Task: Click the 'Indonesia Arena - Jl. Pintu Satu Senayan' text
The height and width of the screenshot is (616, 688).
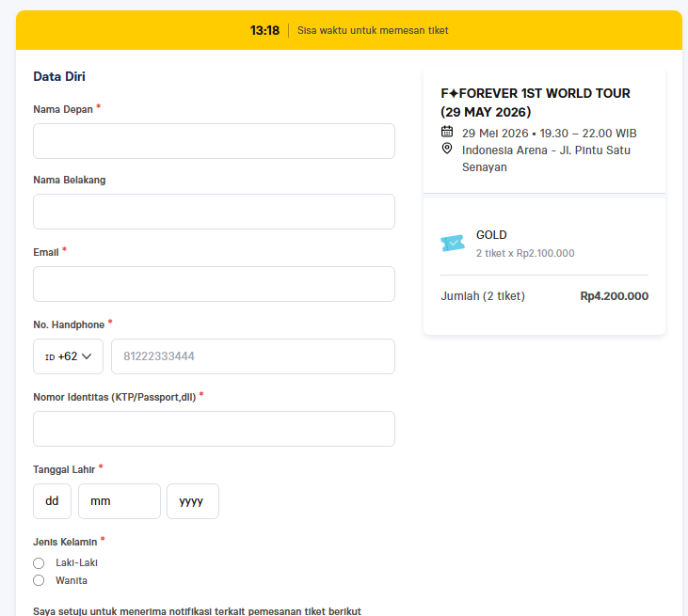Action: click(x=546, y=159)
